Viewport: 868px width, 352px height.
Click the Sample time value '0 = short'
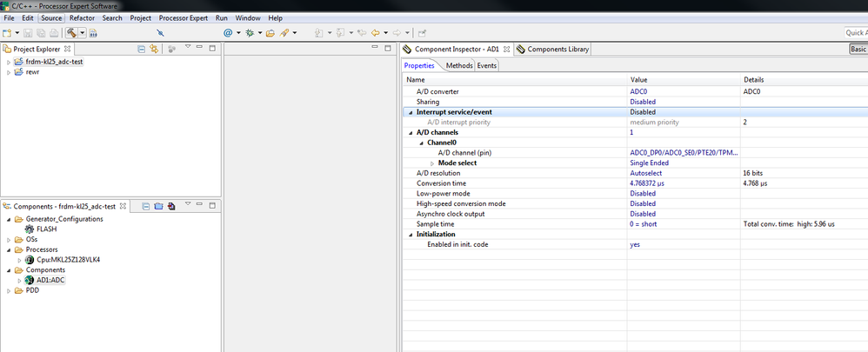click(x=644, y=224)
